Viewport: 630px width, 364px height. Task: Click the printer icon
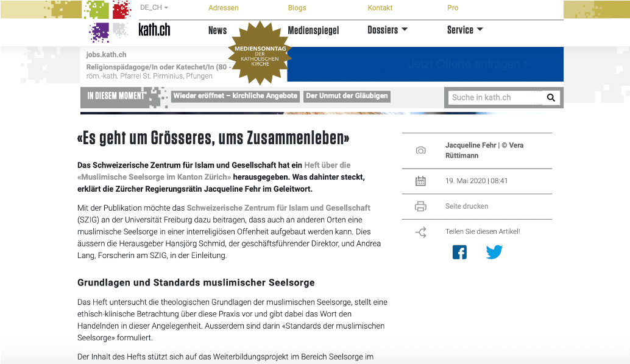[420, 206]
